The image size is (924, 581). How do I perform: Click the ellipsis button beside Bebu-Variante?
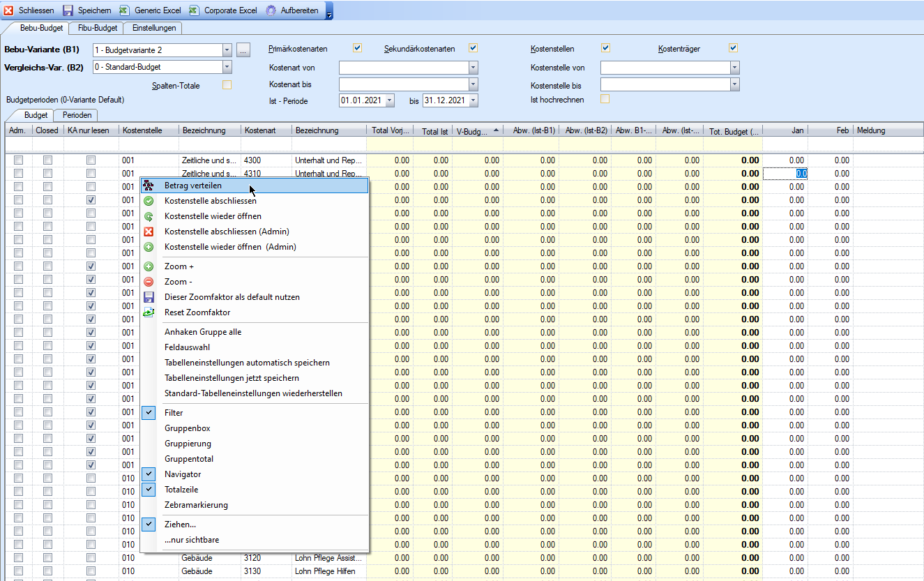pos(243,50)
